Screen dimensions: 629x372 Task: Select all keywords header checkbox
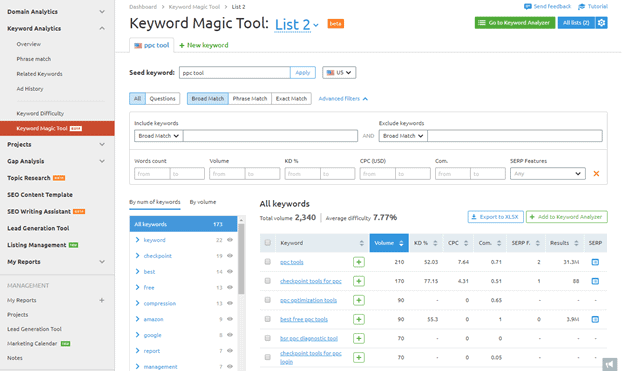(268, 243)
